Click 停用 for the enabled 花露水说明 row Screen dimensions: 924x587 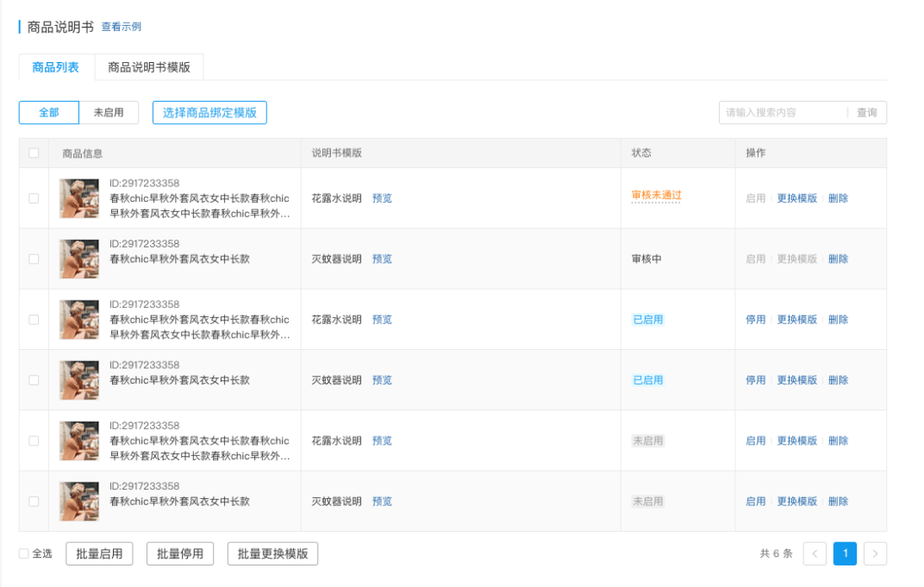click(x=755, y=320)
